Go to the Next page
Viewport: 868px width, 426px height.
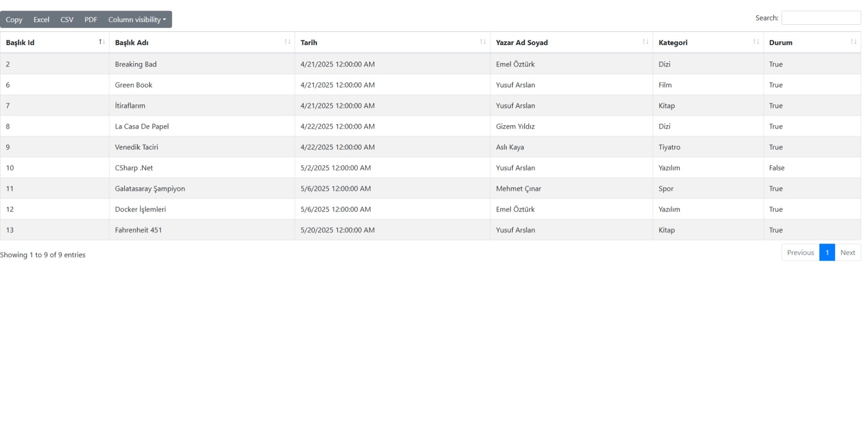point(848,253)
